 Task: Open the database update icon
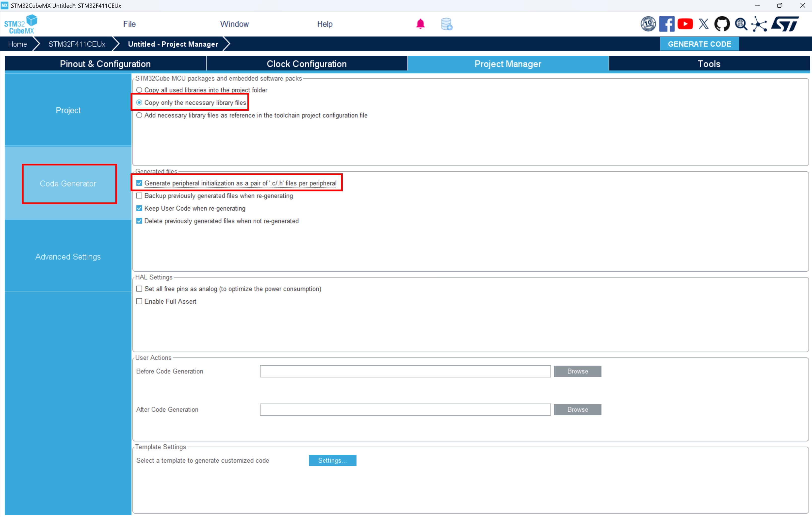446,24
